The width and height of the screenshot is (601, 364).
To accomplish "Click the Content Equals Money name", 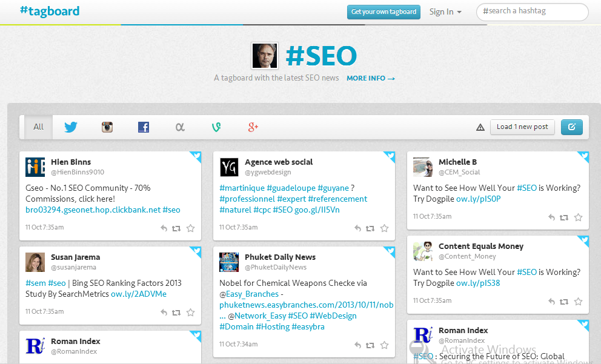I will 481,247.
